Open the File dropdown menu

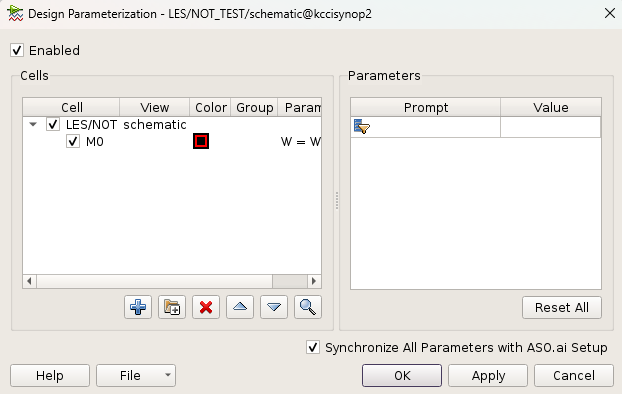coord(136,375)
